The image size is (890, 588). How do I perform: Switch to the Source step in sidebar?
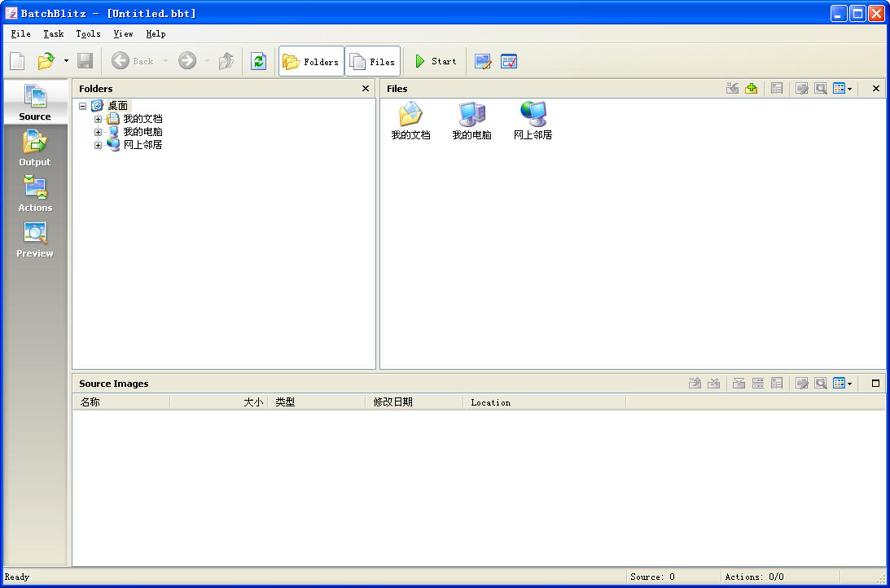point(35,102)
